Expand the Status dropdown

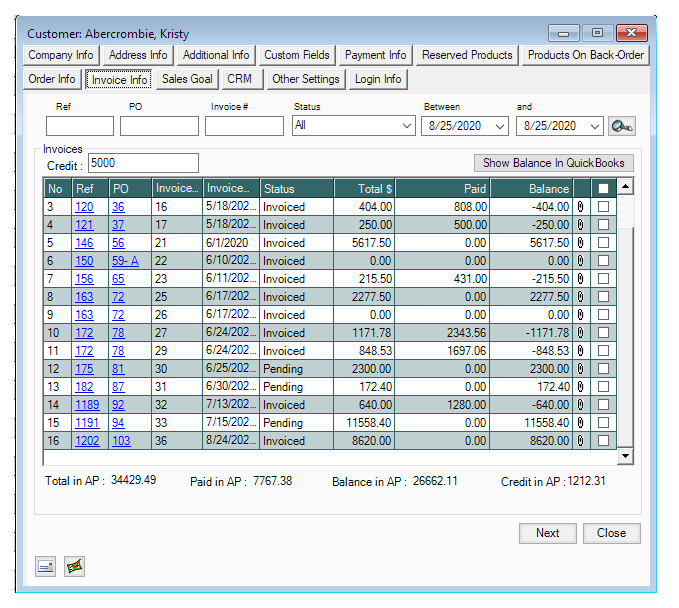coord(406,126)
